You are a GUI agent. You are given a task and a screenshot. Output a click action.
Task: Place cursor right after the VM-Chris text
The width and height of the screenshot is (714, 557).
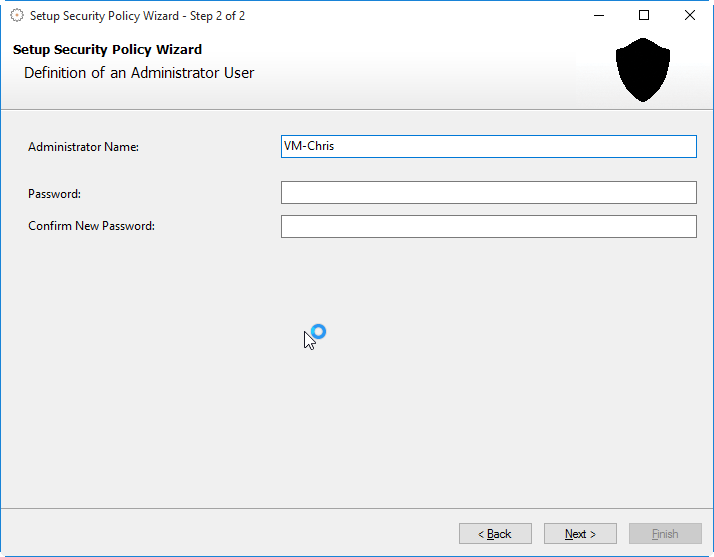coord(337,146)
